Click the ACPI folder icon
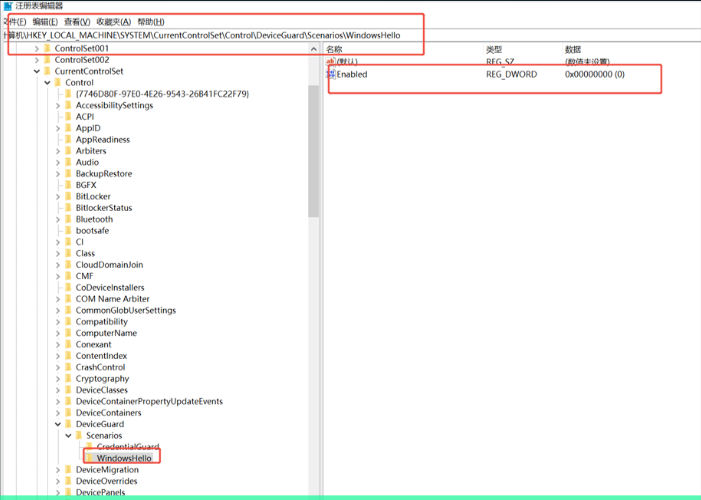 pos(68,117)
